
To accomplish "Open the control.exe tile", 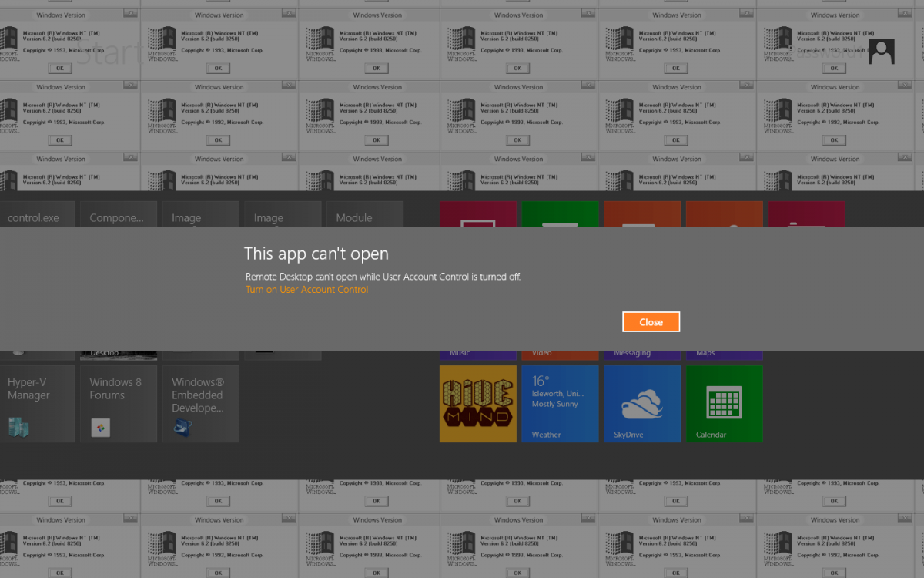I will coord(37,214).
